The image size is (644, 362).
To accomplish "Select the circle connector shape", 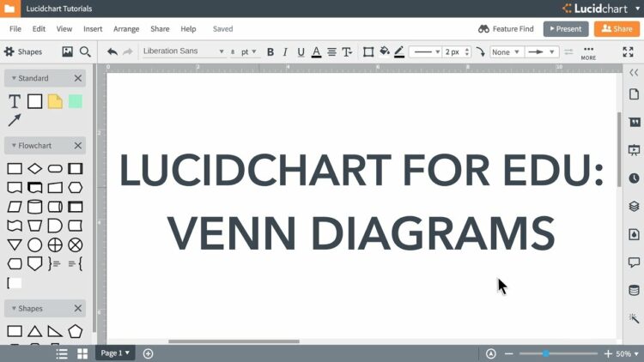I will click(35, 245).
